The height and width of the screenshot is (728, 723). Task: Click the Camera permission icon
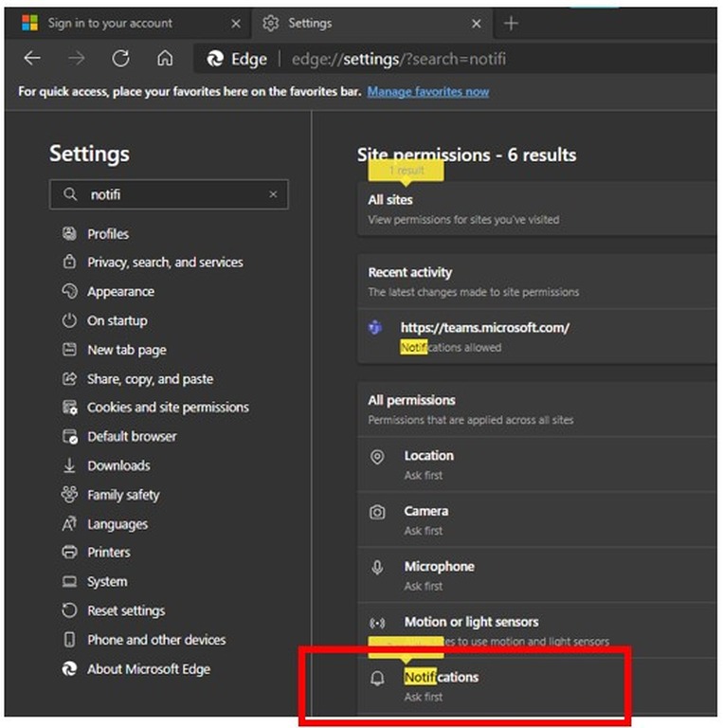(377, 512)
